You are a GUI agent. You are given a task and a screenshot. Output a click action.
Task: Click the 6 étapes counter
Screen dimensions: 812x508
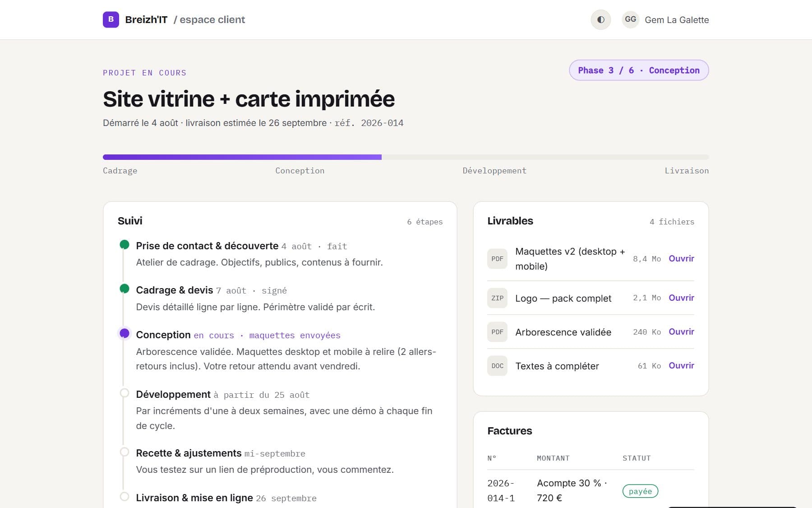(424, 222)
